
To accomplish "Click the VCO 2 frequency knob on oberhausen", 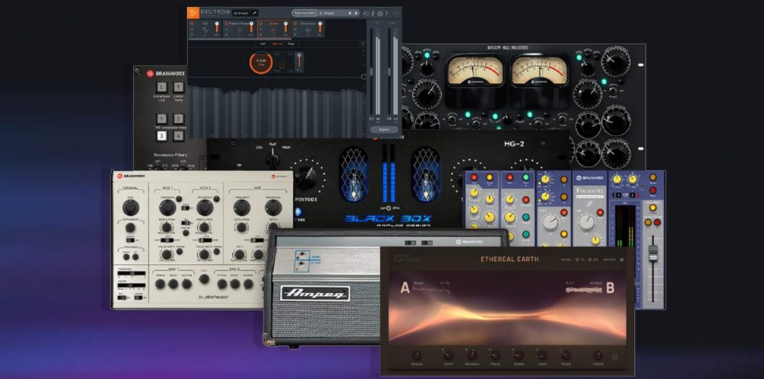I will [205, 207].
